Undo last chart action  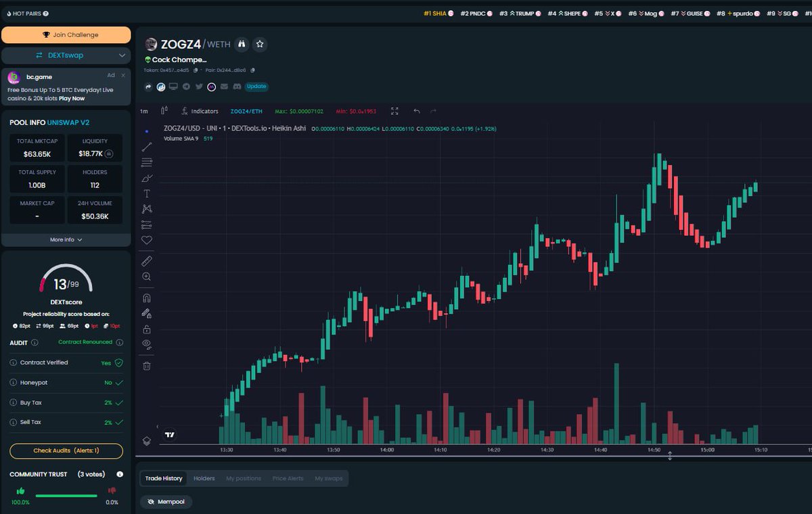click(417, 111)
